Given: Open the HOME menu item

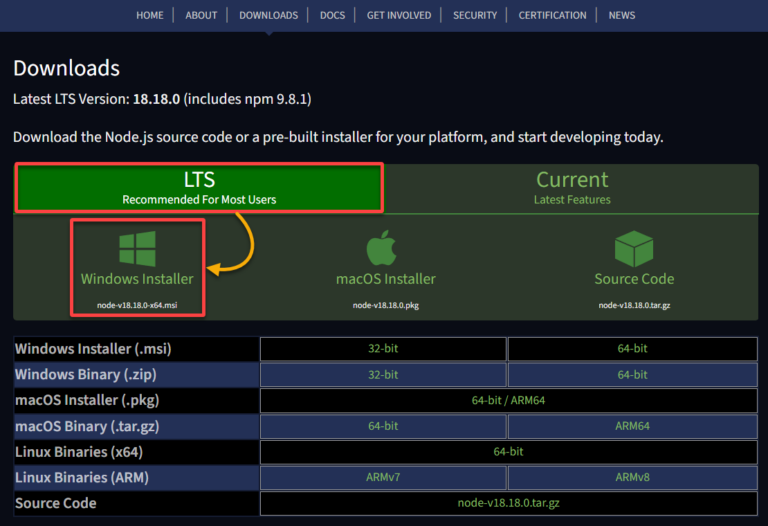Looking at the screenshot, I should (149, 15).
